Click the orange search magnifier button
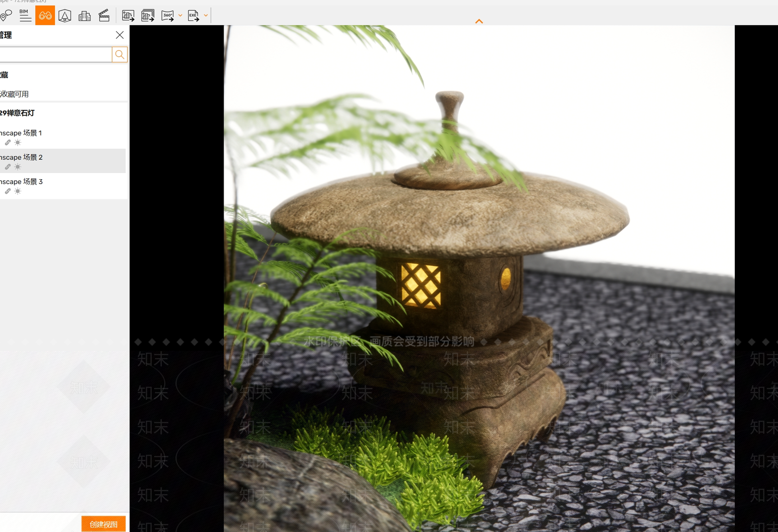The width and height of the screenshot is (778, 532). (120, 54)
